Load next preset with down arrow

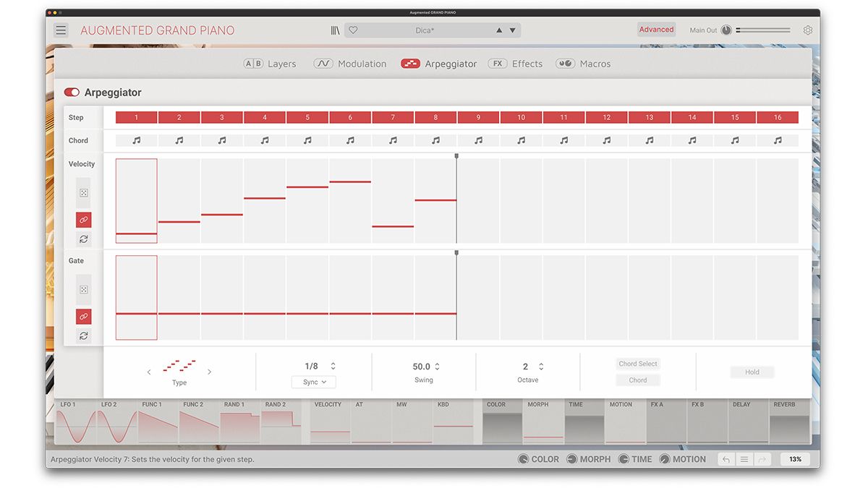pyautogui.click(x=513, y=30)
